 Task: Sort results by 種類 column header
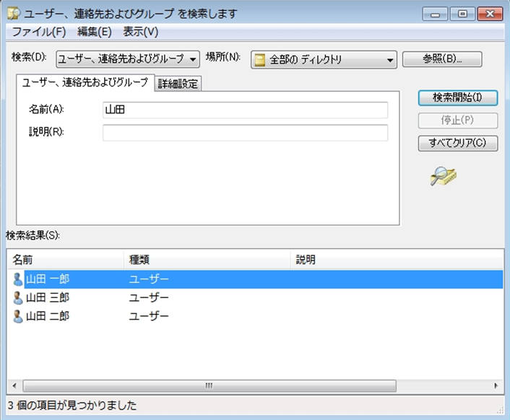(x=207, y=260)
